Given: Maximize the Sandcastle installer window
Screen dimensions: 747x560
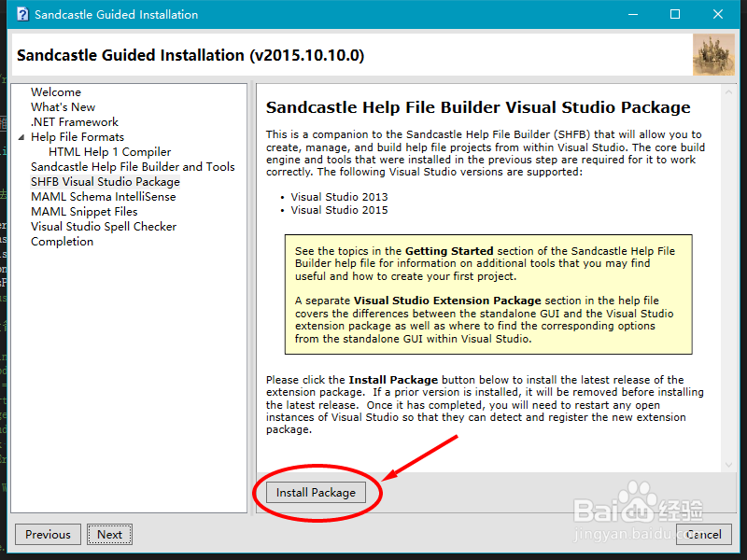Looking at the screenshot, I should [675, 14].
